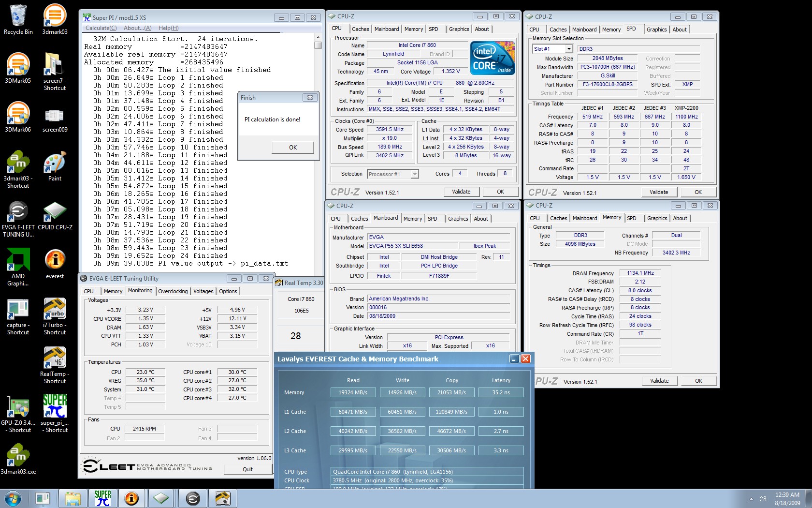Click the Real Temp 106E5 CPUID text
The height and width of the screenshot is (508, 812).
pos(301,311)
